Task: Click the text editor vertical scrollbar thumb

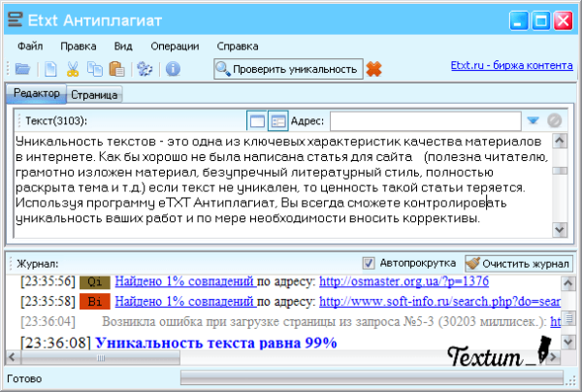Action: (560, 171)
